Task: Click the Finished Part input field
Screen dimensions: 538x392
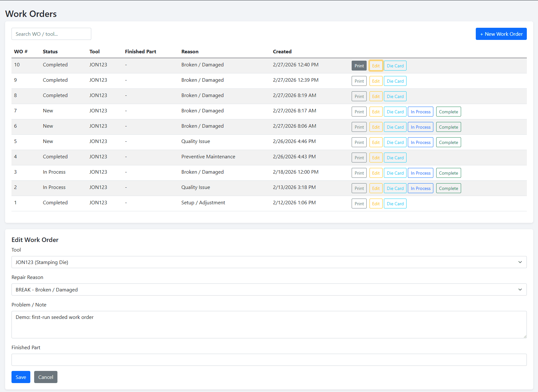Action: 269,360
